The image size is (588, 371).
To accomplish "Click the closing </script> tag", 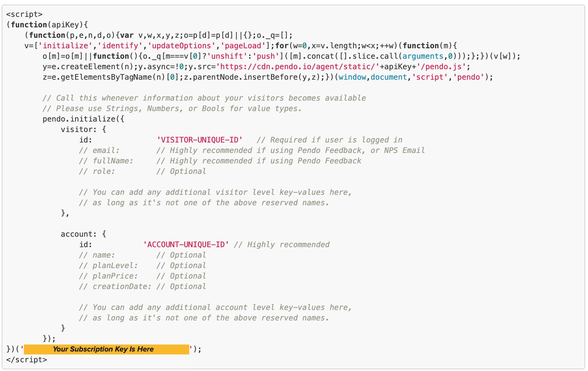I will click(x=26, y=360).
